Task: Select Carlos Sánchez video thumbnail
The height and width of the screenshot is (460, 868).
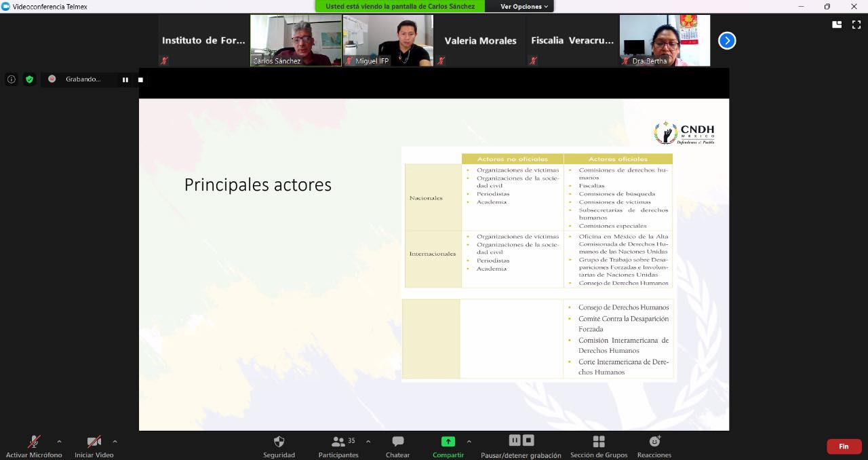Action: tap(296, 41)
